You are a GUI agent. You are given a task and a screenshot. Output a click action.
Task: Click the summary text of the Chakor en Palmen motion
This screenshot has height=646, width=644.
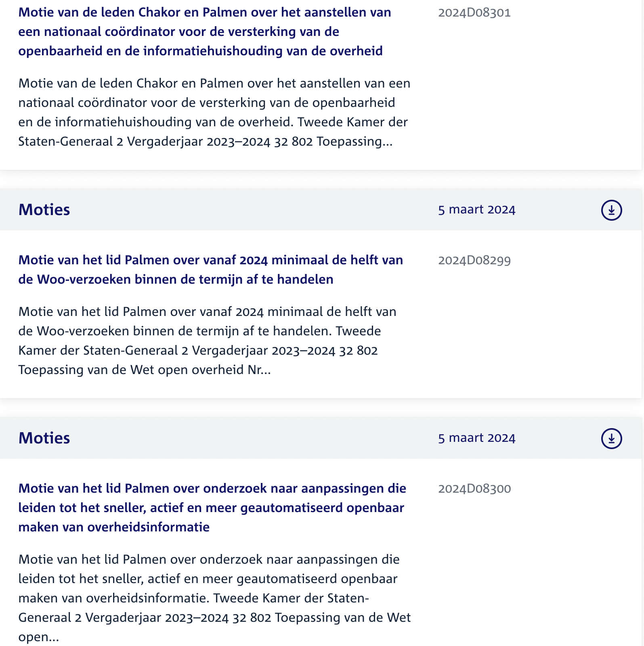pos(214,112)
